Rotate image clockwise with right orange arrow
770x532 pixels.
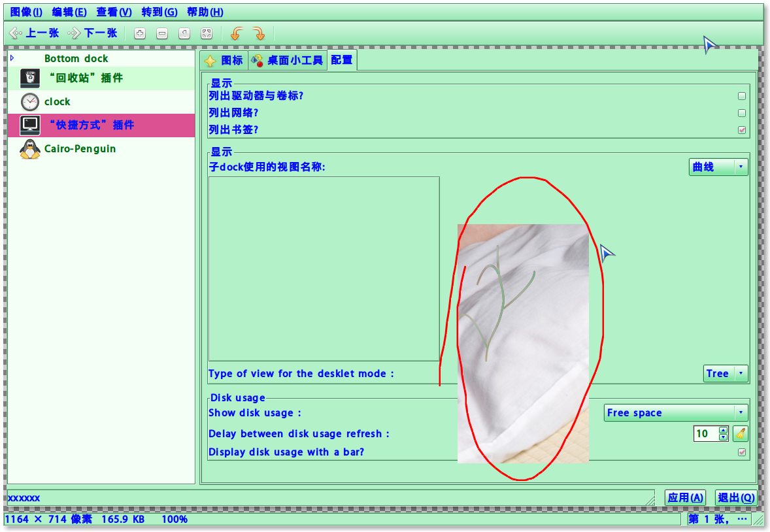pos(259,33)
